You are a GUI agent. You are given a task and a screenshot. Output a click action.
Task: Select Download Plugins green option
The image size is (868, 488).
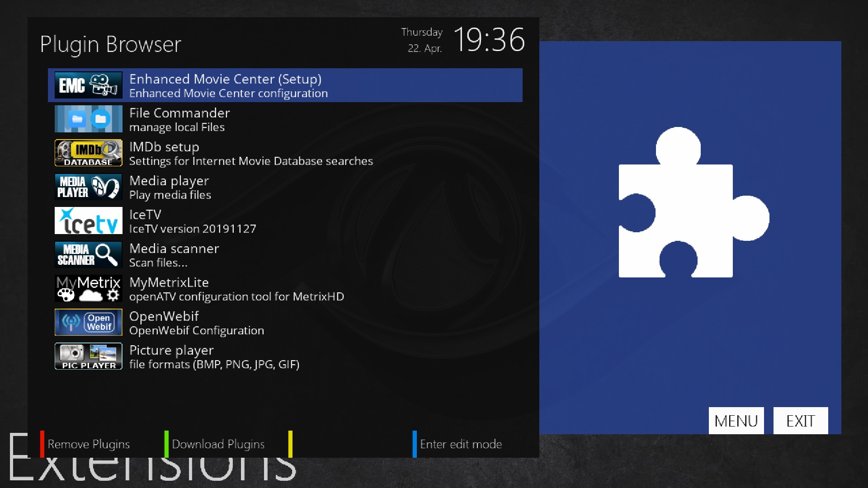click(217, 444)
